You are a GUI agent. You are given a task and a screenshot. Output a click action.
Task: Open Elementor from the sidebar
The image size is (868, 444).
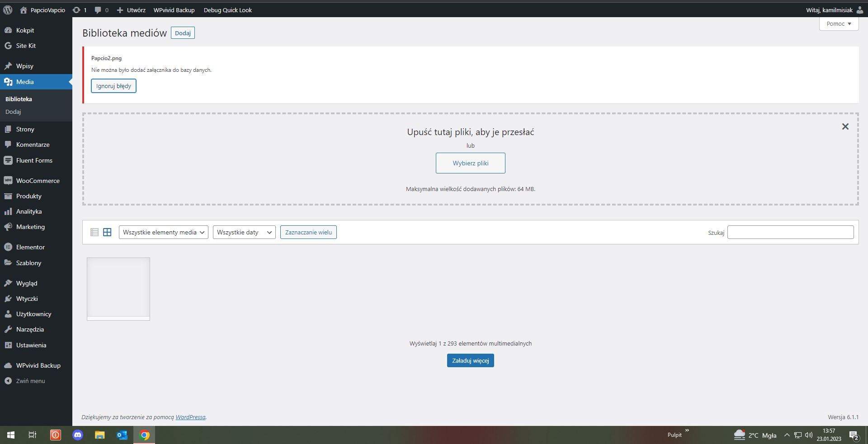coord(30,247)
